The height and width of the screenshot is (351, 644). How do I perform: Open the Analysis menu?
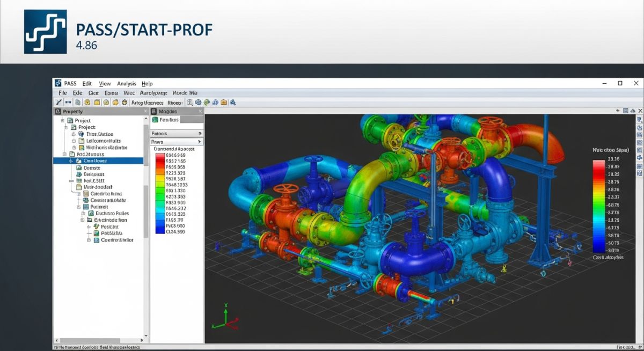pyautogui.click(x=127, y=84)
